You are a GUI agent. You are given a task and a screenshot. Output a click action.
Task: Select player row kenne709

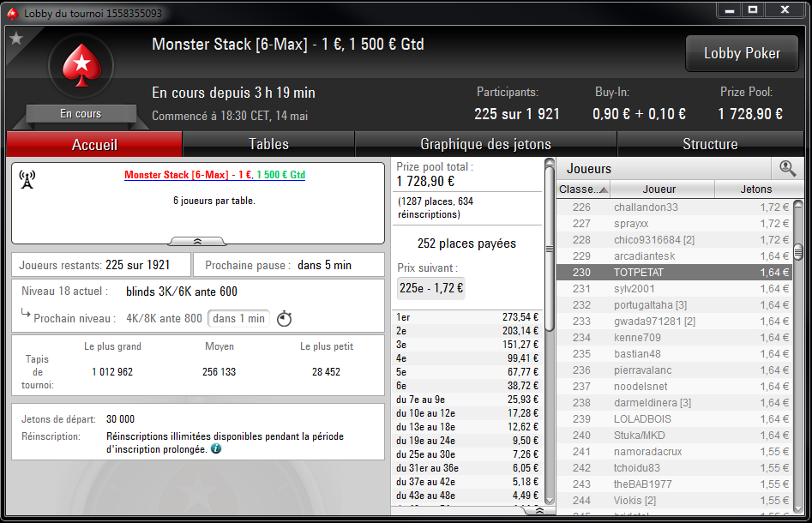coord(674,338)
